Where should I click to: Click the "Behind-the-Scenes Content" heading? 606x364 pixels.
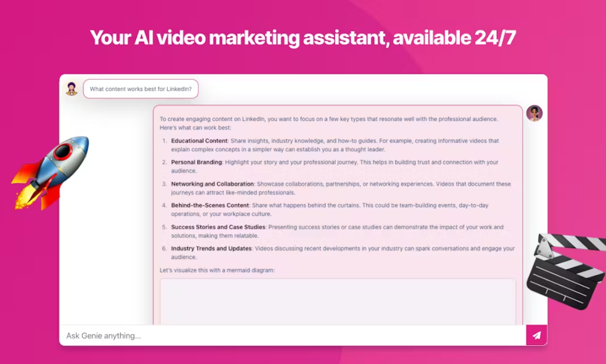[210, 205]
